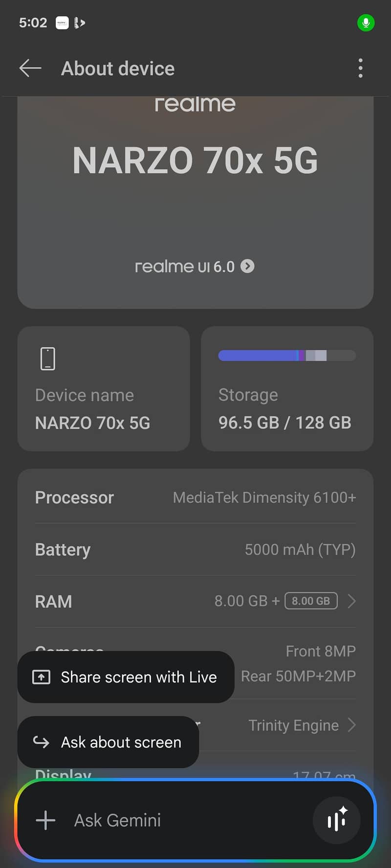The width and height of the screenshot is (391, 868).
Task: Tap the back arrow icon
Action: click(30, 68)
